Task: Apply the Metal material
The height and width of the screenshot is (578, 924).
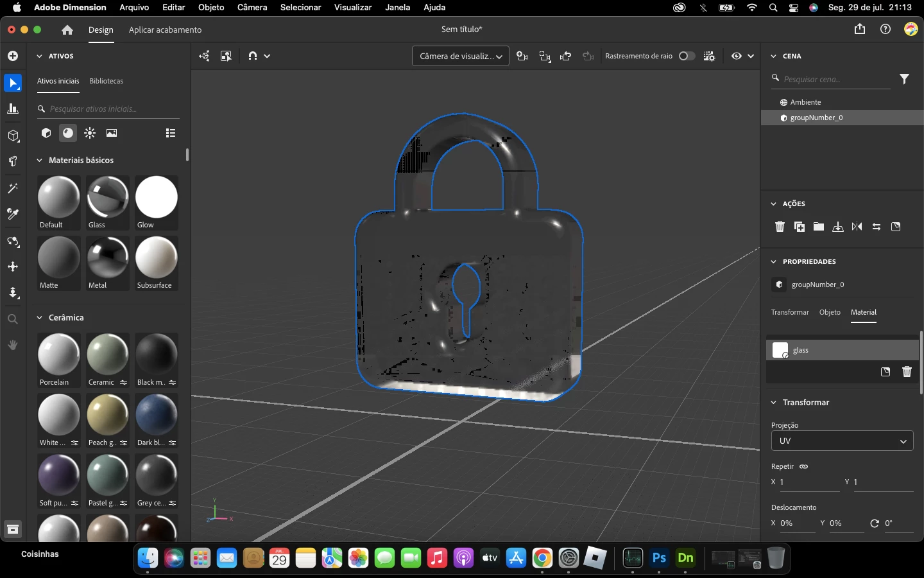Action: [x=108, y=262]
